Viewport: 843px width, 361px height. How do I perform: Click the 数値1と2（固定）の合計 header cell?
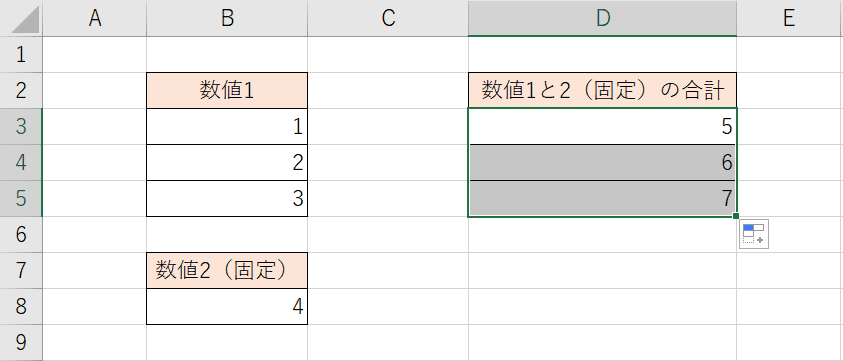point(603,90)
